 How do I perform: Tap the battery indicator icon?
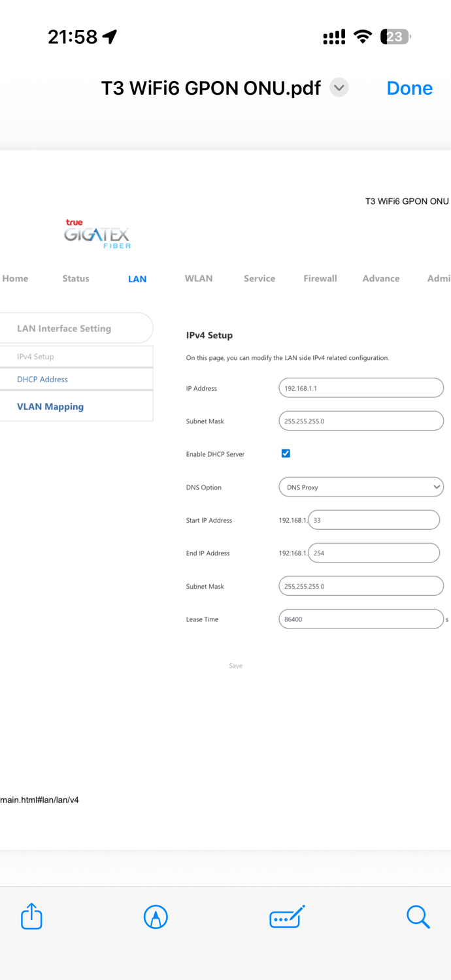[x=395, y=37]
